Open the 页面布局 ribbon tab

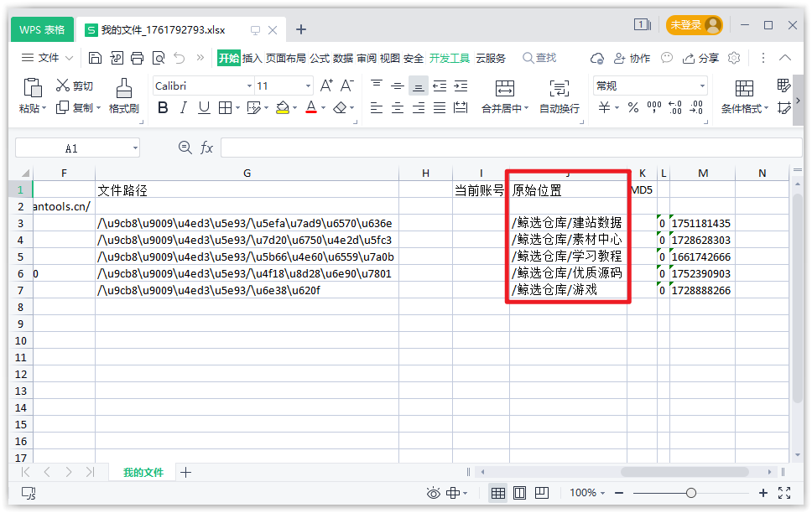point(286,58)
